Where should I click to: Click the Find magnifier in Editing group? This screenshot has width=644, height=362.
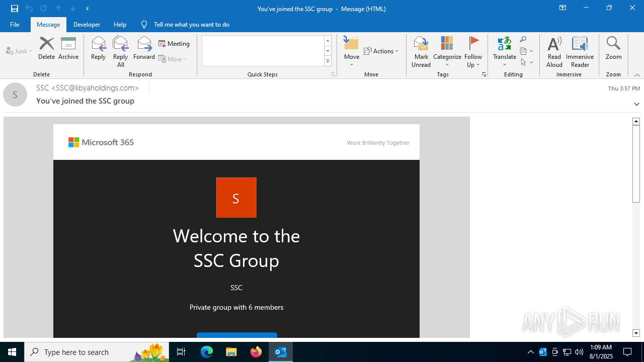[523, 40]
